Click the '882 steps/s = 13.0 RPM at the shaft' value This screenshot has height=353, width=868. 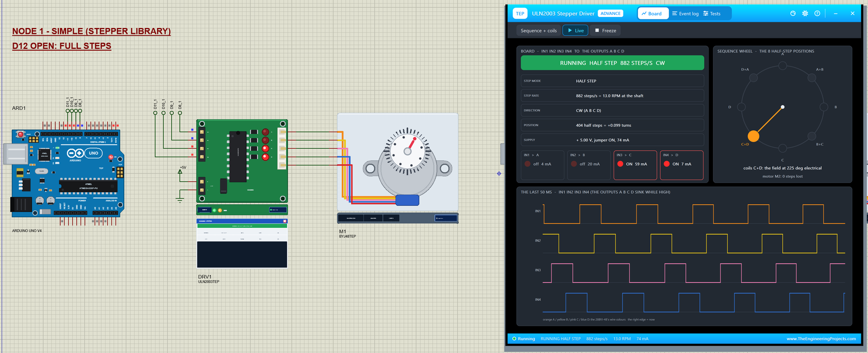[x=610, y=96]
